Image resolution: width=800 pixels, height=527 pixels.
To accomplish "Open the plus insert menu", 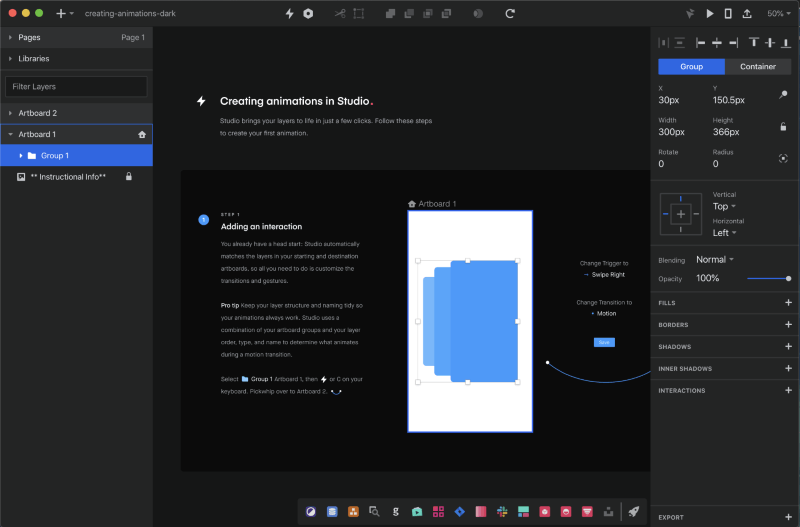I will click(64, 14).
